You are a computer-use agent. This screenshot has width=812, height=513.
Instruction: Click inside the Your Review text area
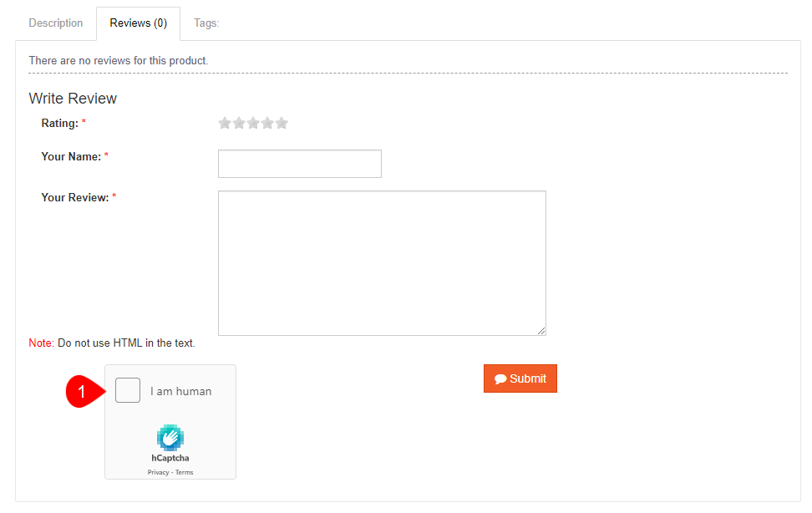click(x=381, y=262)
